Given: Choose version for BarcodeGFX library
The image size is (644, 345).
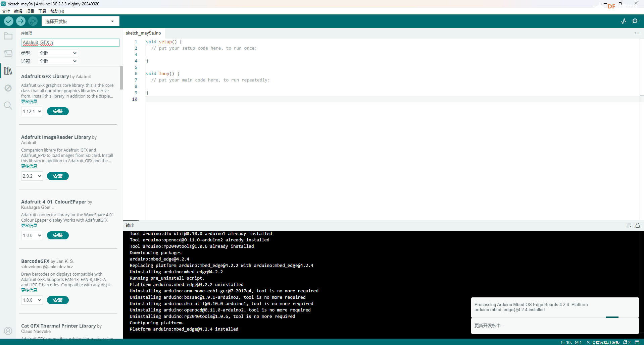Looking at the screenshot, I should [x=32, y=300].
